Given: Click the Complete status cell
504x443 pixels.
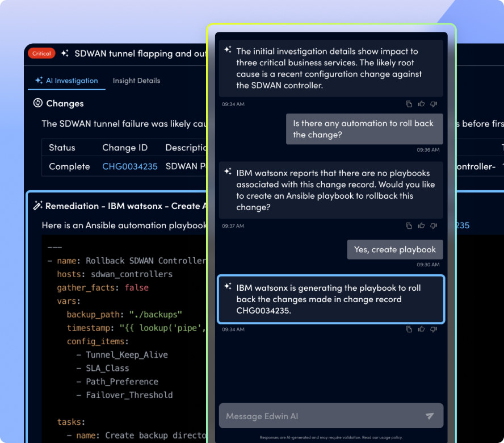Looking at the screenshot, I should pyautogui.click(x=69, y=166).
